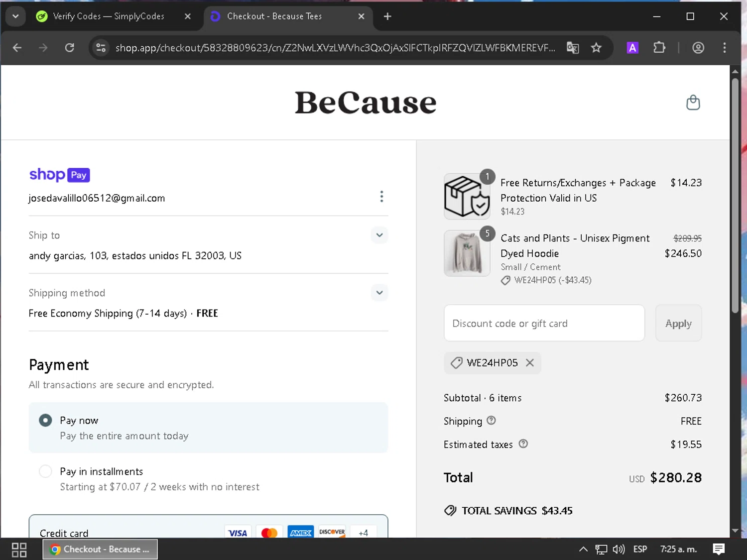This screenshot has width=747, height=560.
Task: Click the American Express card icon
Action: click(301, 532)
